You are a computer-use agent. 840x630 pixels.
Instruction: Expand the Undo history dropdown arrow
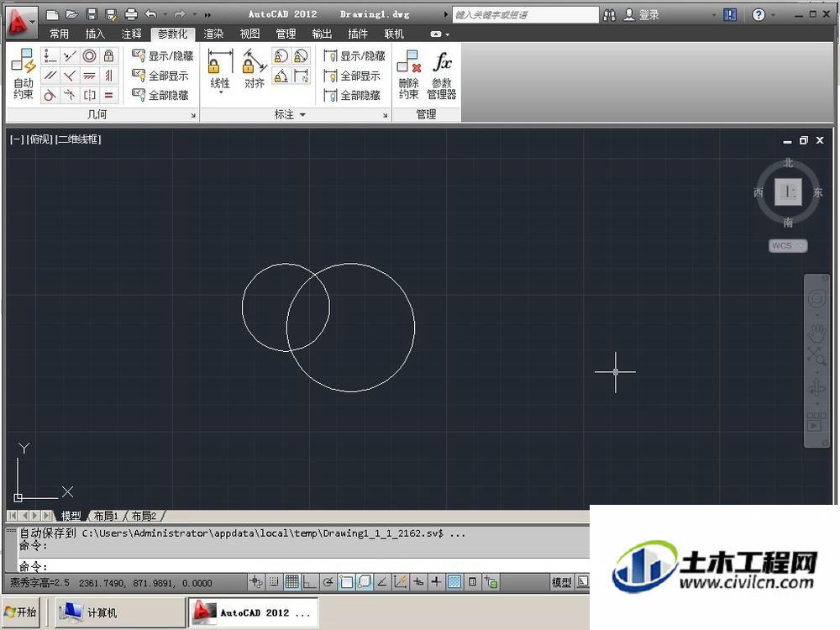[165, 14]
